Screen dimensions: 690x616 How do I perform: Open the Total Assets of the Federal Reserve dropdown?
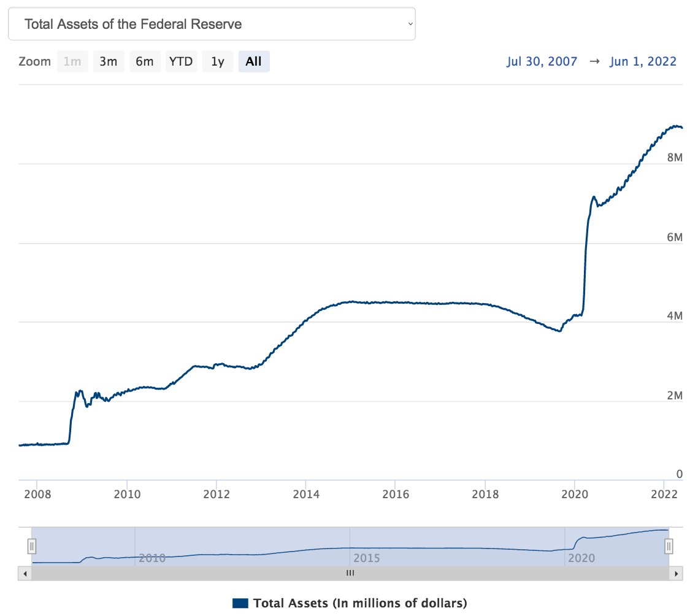pos(212,24)
